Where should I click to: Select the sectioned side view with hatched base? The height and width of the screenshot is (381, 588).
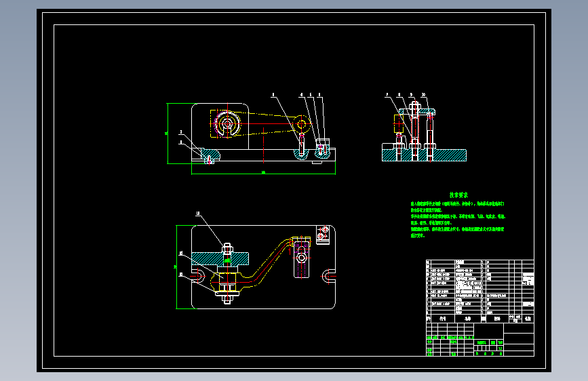point(424,130)
